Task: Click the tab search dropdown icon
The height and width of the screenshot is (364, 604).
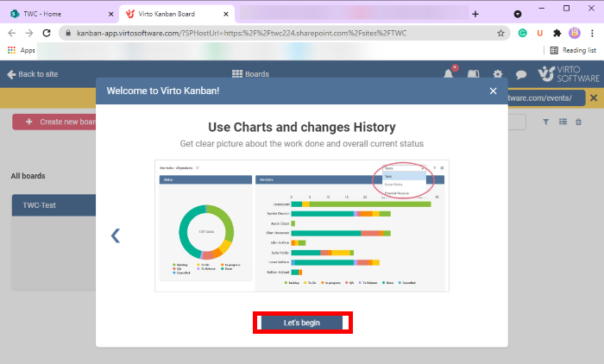Action: (518, 14)
